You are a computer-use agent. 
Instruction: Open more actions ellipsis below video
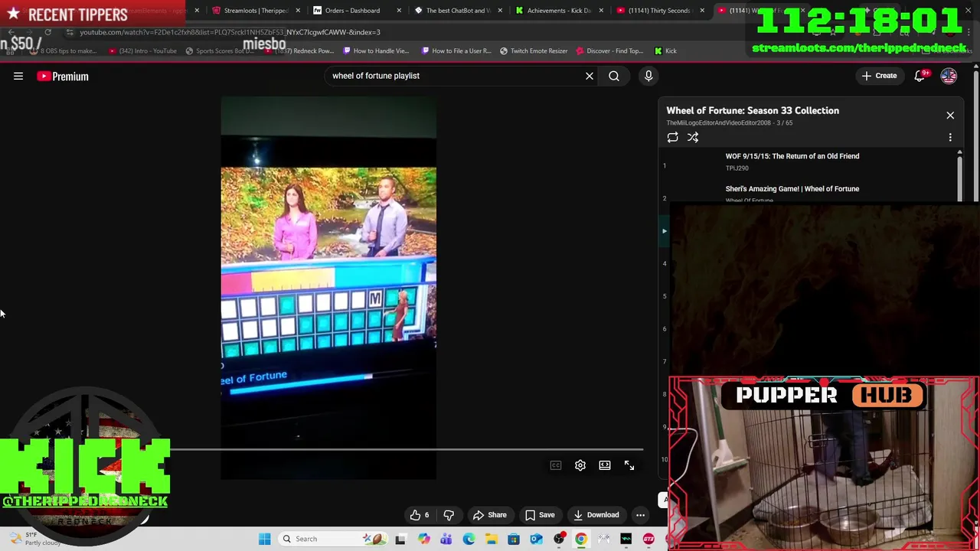[x=640, y=515]
